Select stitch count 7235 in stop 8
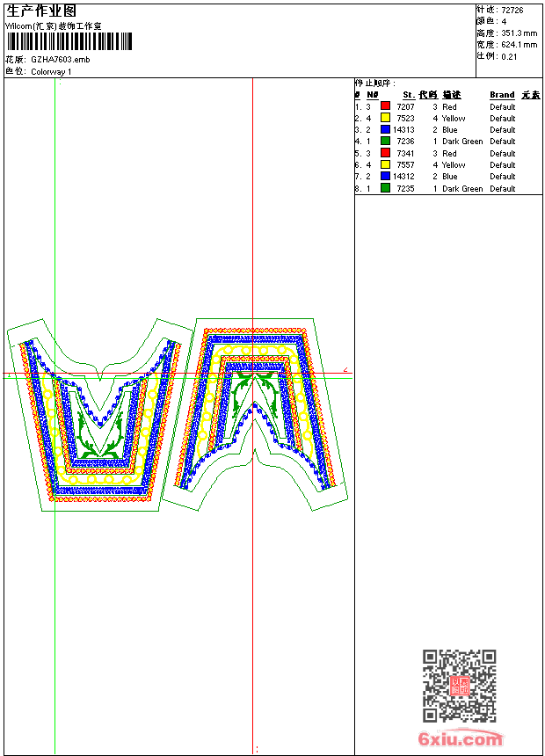Image resolution: width=545 pixels, height=756 pixels. tap(405, 189)
